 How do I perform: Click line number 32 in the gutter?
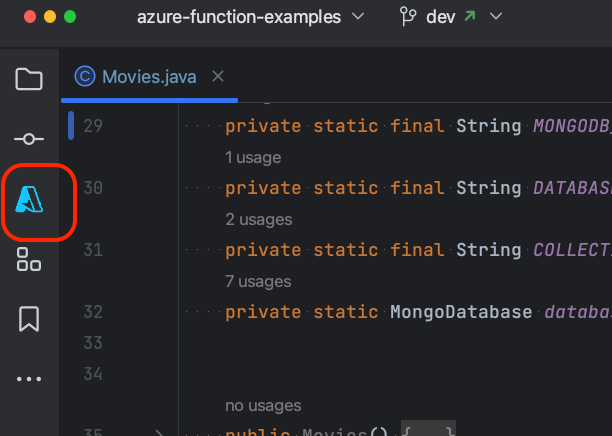(x=93, y=312)
